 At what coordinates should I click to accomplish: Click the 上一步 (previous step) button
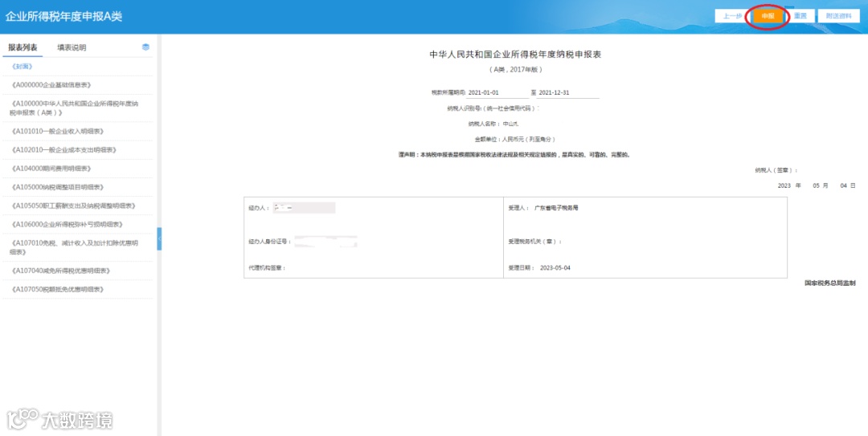click(732, 16)
